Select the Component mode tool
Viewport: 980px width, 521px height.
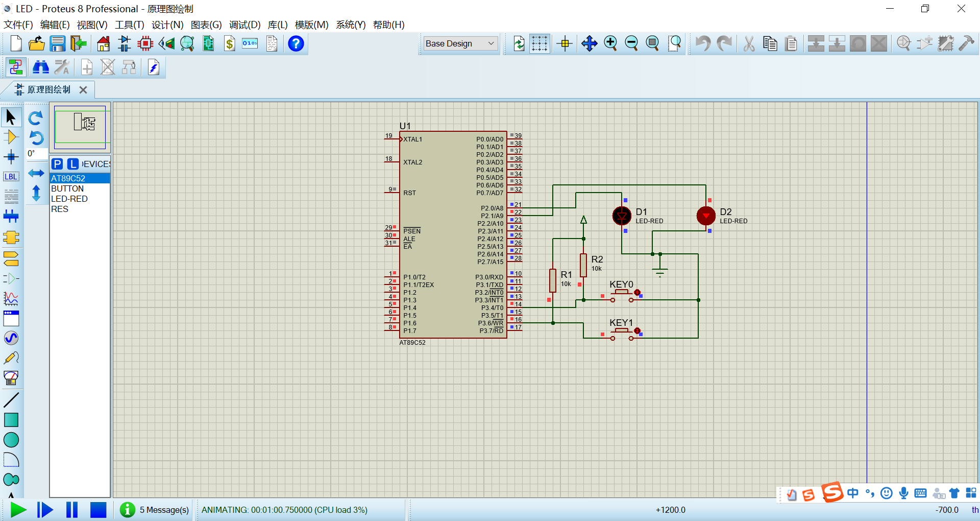[11, 137]
